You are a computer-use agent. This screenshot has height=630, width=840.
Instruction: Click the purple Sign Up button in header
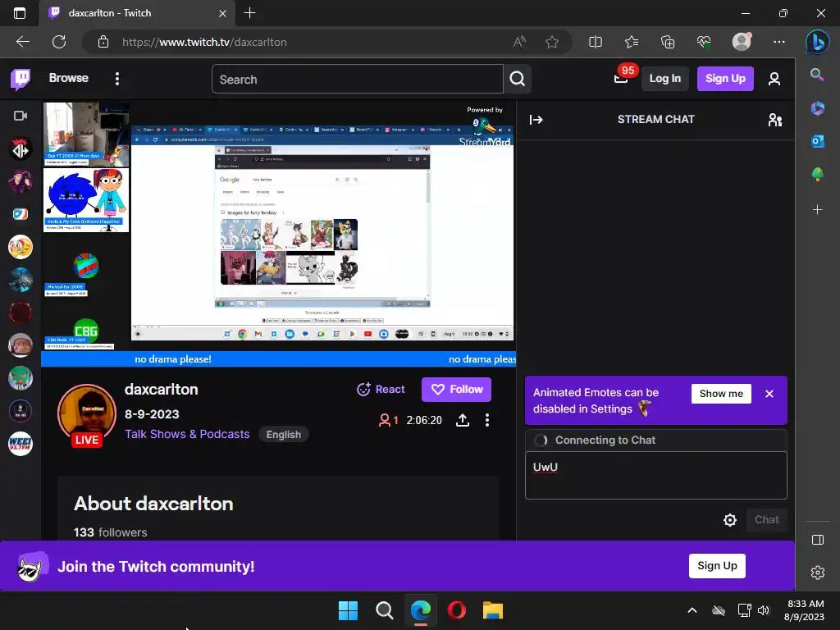(x=725, y=79)
